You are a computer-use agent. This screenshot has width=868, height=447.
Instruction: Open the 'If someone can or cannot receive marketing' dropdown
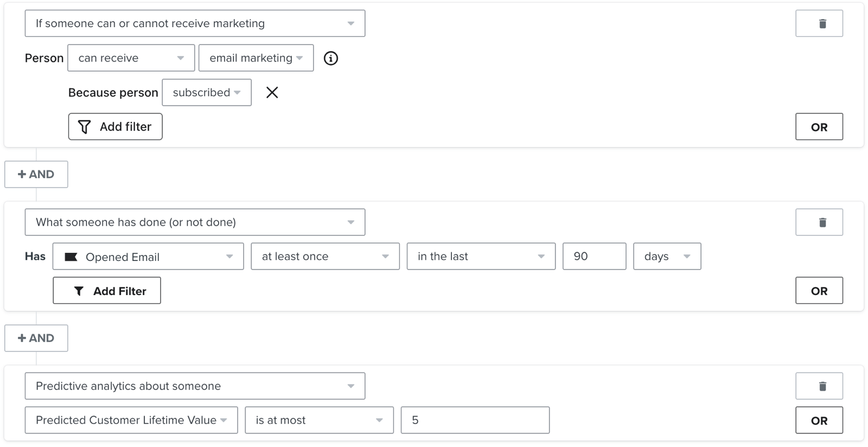pos(195,23)
